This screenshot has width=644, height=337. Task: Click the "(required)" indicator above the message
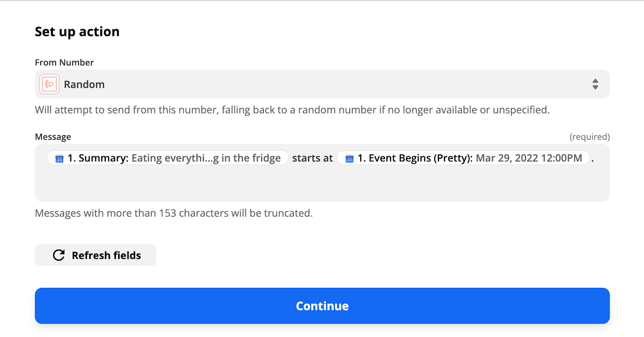click(x=589, y=137)
